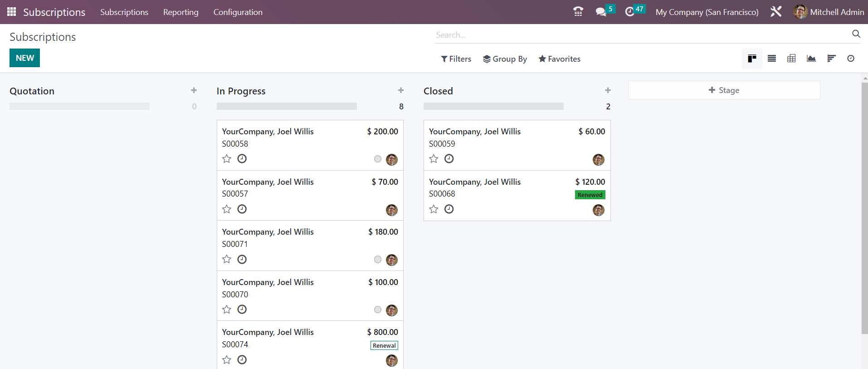This screenshot has width=868, height=369.
Task: Click the $ 800.00 amount on S00074
Action: (383, 332)
